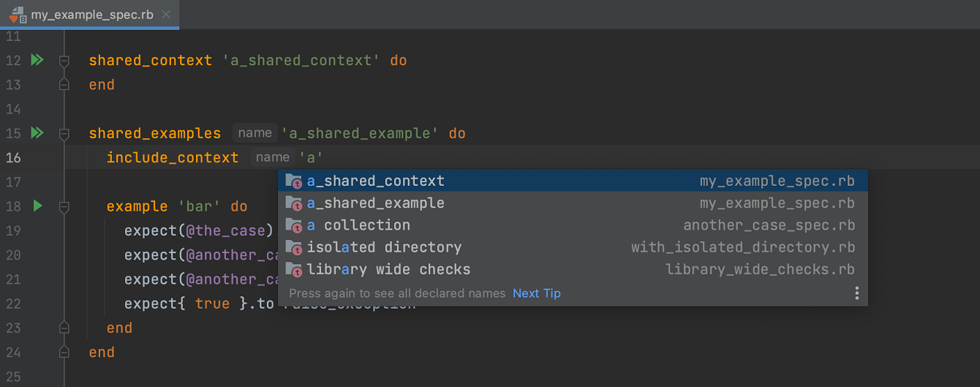Viewport: 980px width, 387px height.
Task: Open the completion popup's three-dot options menu
Action: (856, 293)
